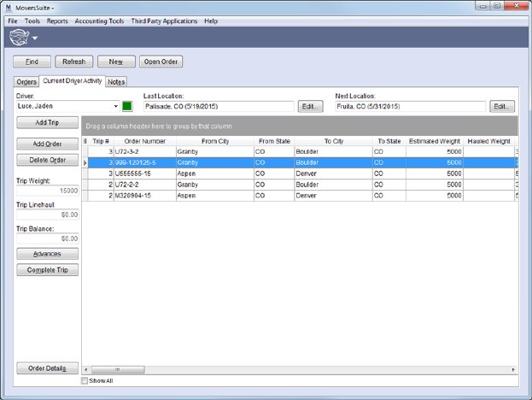532x400 pixels.
Task: Click Edit button beside Next Location
Action: click(x=502, y=107)
